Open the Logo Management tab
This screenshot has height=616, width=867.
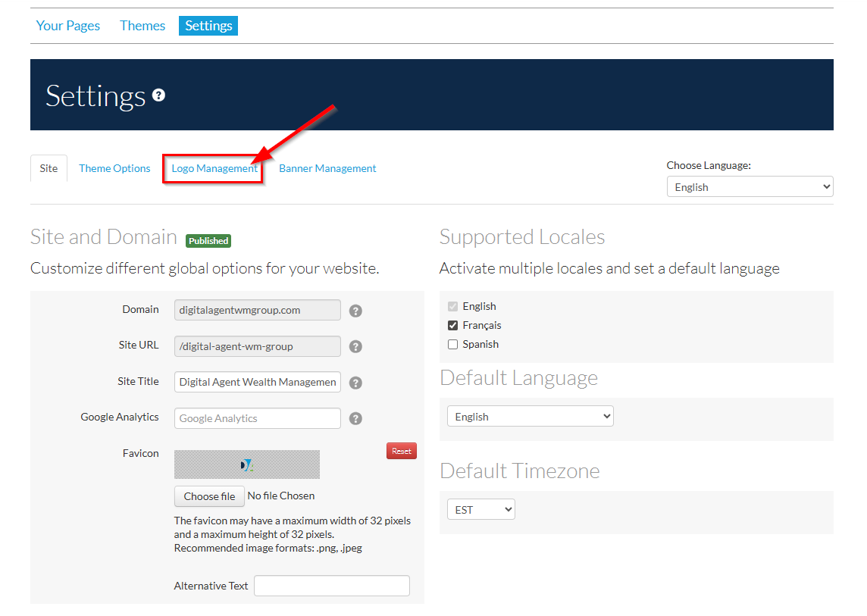tap(214, 168)
